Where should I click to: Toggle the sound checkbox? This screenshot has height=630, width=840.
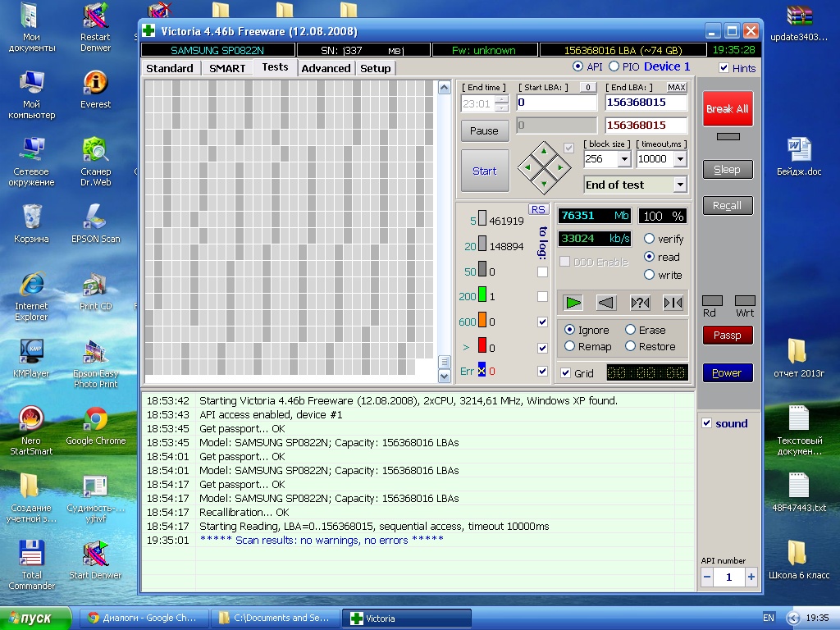pos(707,423)
